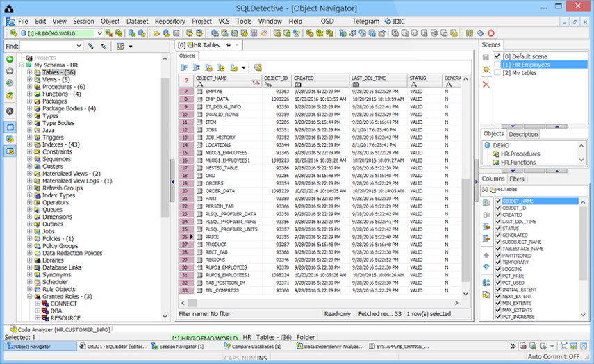The image size is (594, 364).
Task: Click the SQLDetective icon left of the File menu
Action: point(10,22)
